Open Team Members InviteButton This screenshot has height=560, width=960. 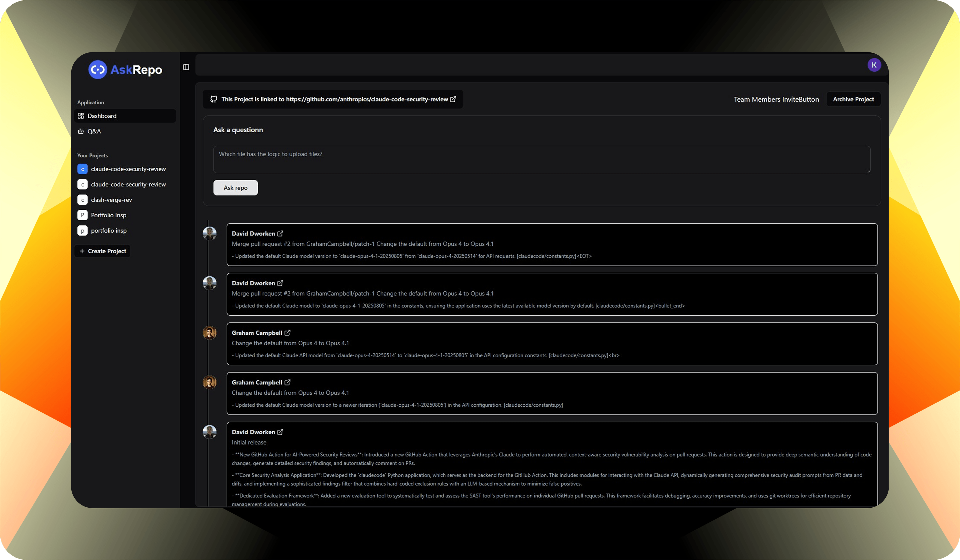click(776, 99)
